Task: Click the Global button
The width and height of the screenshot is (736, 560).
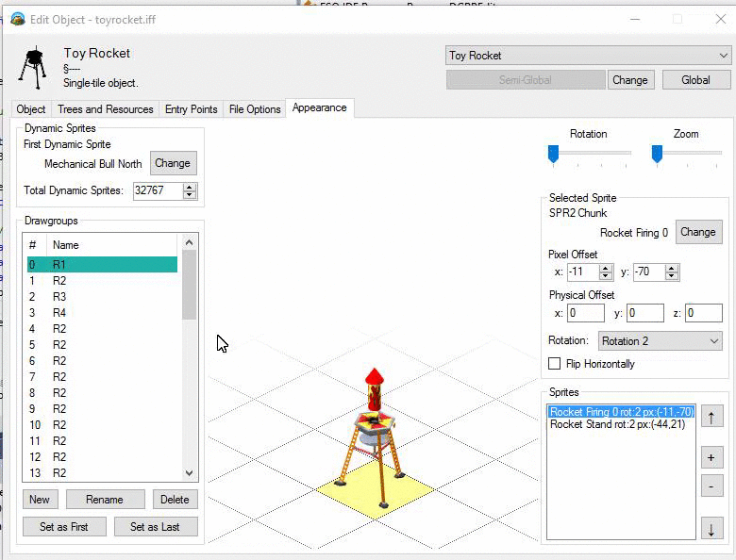Action: [696, 80]
